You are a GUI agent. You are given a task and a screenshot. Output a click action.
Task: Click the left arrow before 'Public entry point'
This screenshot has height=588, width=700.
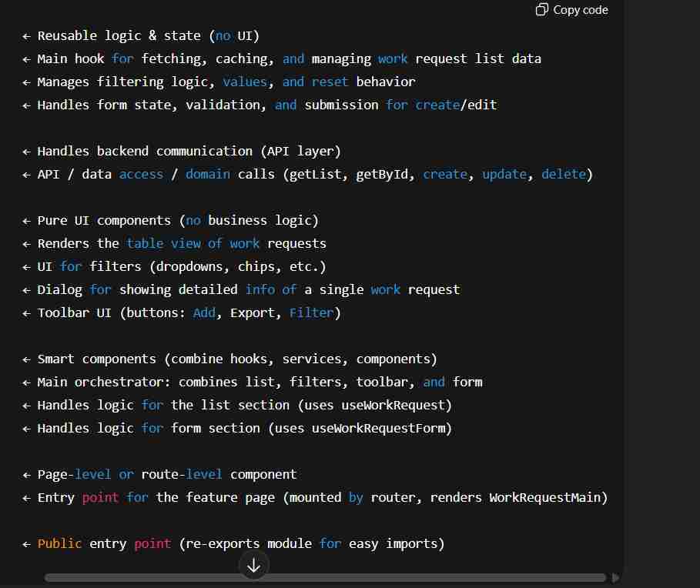(26, 543)
